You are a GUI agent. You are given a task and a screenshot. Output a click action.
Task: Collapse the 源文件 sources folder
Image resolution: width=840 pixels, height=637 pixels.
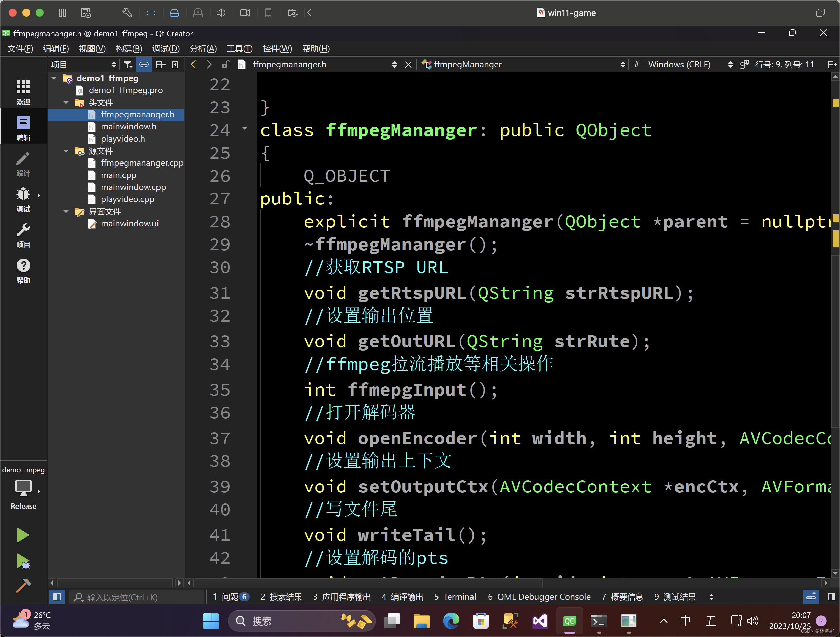66,151
